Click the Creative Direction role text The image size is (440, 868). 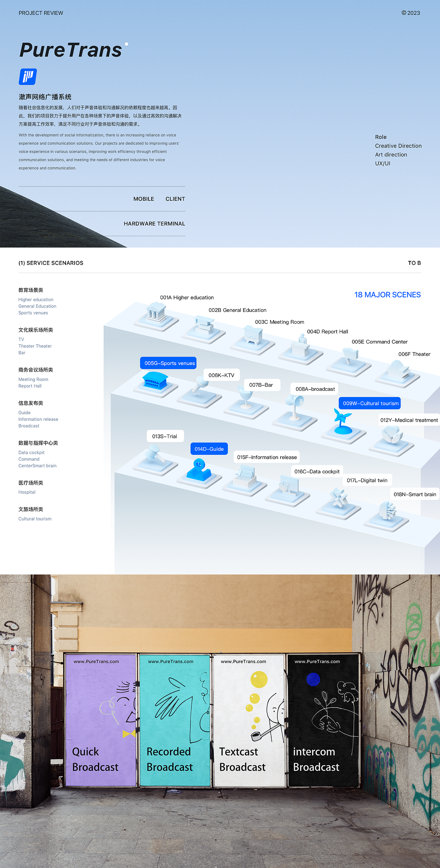398,146
